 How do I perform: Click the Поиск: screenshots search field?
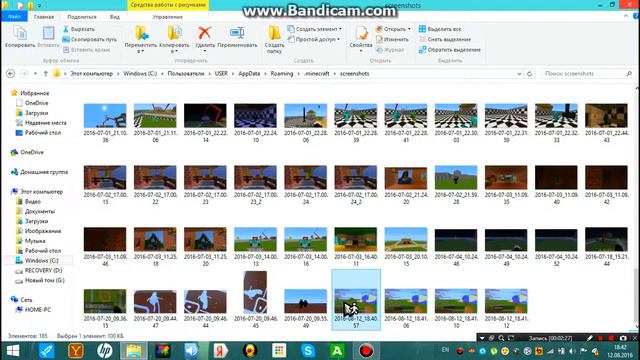click(588, 73)
